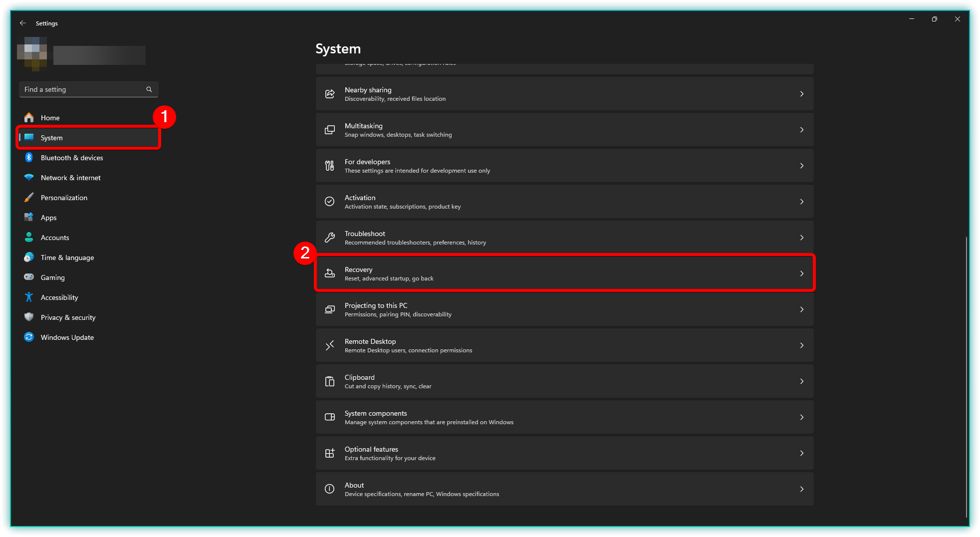Click the Troubleshoot wrench icon
980x537 pixels.
(x=330, y=238)
